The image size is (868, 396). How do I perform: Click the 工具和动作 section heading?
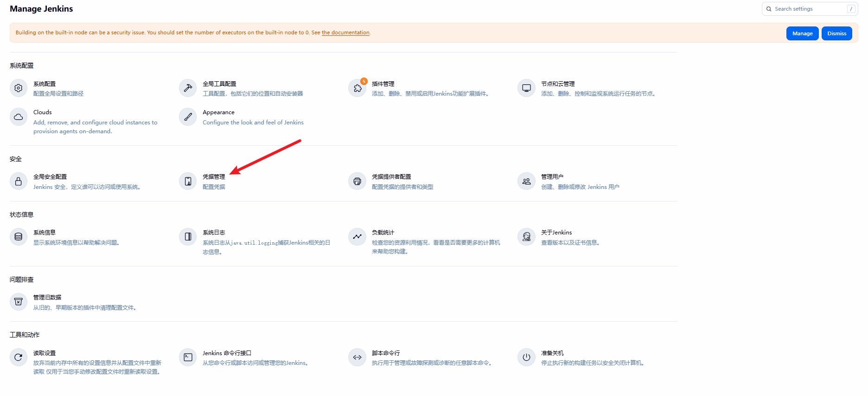point(25,335)
